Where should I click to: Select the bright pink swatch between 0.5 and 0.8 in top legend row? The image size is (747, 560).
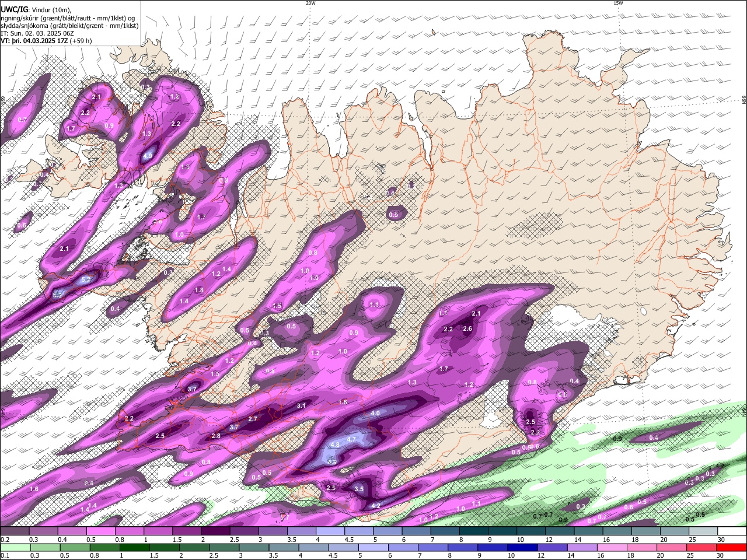(x=101, y=531)
